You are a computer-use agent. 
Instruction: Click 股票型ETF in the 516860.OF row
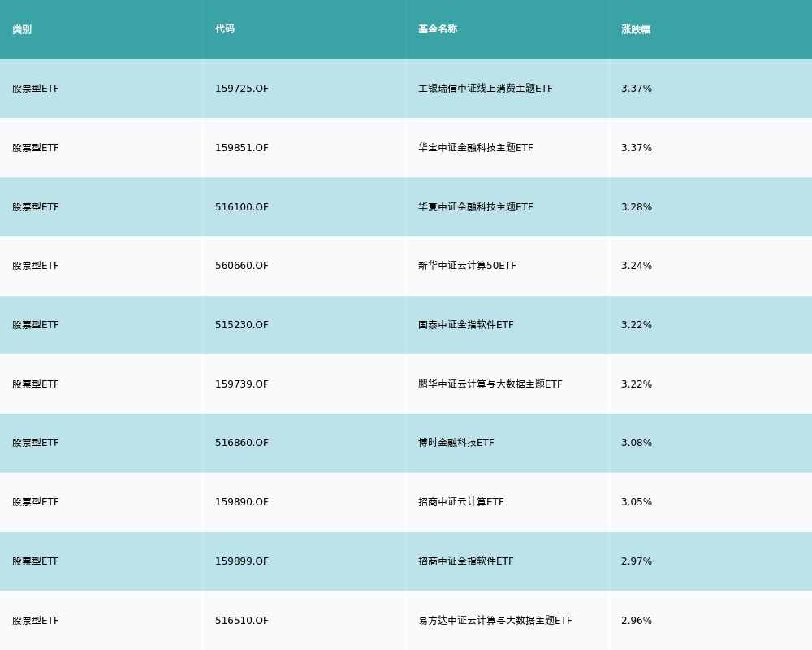[x=36, y=443]
